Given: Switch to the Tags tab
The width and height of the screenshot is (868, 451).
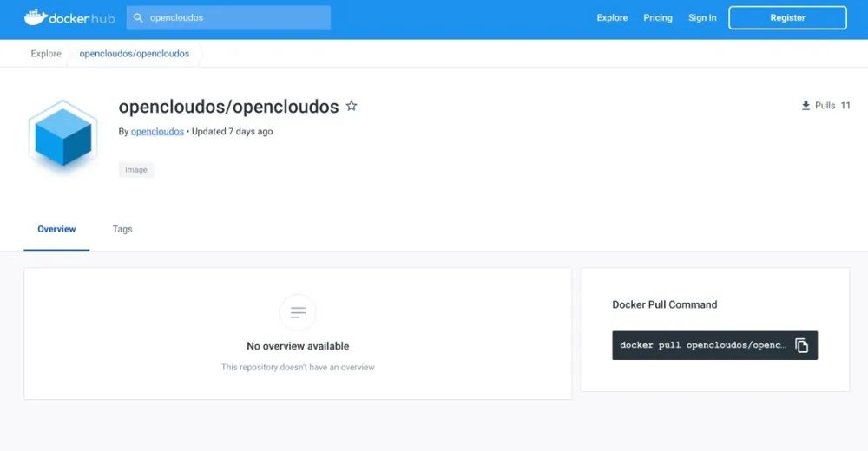Looking at the screenshot, I should (122, 229).
